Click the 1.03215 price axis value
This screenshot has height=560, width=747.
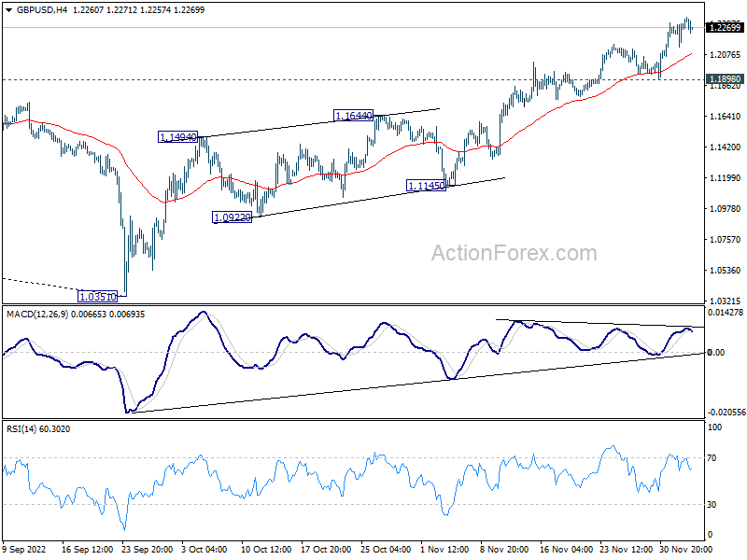[x=726, y=301]
